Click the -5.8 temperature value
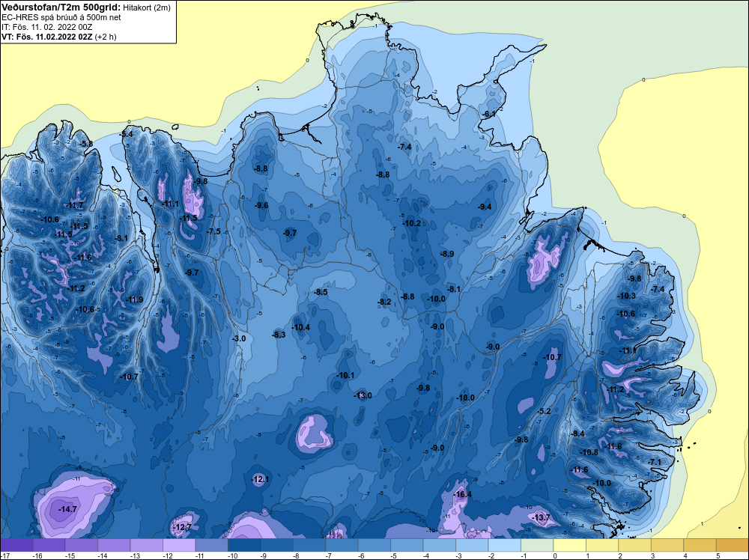The image size is (749, 560). click(86, 144)
